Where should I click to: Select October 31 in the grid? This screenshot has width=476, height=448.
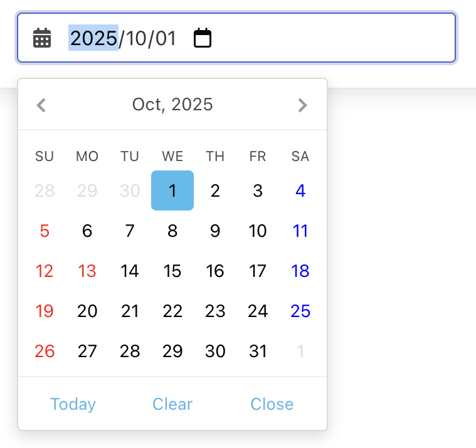point(258,352)
